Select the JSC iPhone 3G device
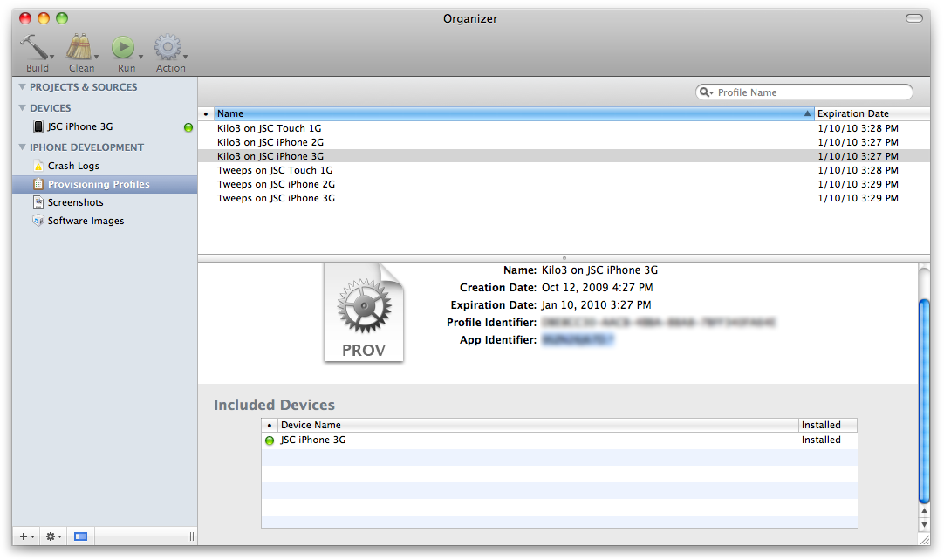Screen dimensions: 944x560 pyautogui.click(x=79, y=127)
